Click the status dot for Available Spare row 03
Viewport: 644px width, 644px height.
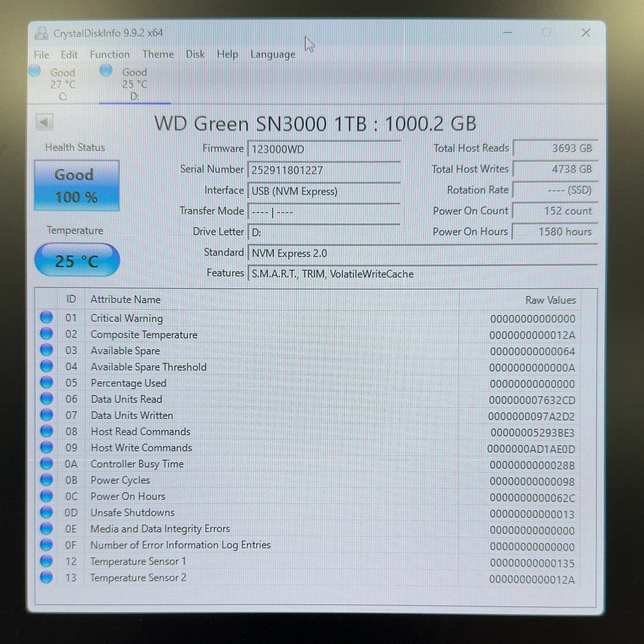pos(47,350)
